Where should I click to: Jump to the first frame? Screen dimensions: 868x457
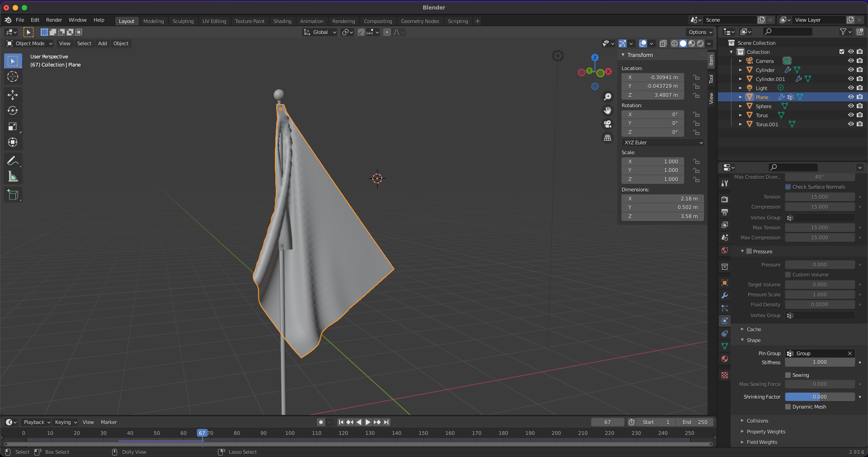tap(341, 422)
